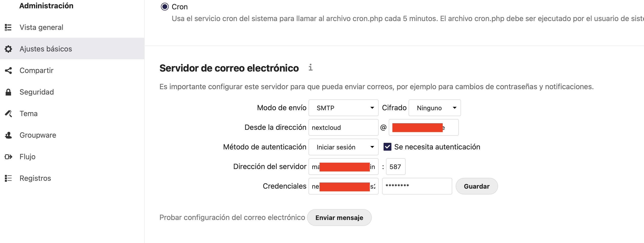Click the Registros log icon
Viewport: 644px width, 243px height.
pyautogui.click(x=8, y=178)
